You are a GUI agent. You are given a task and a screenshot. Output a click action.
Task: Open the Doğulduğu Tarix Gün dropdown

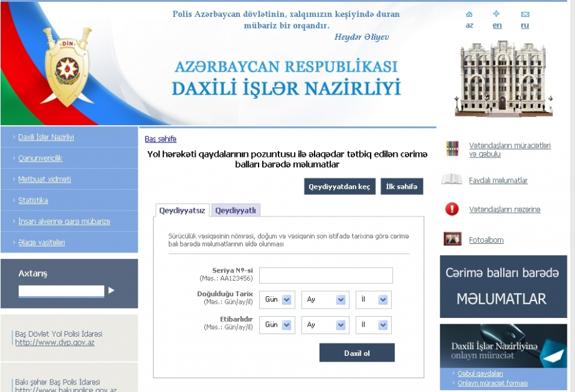coord(277,300)
